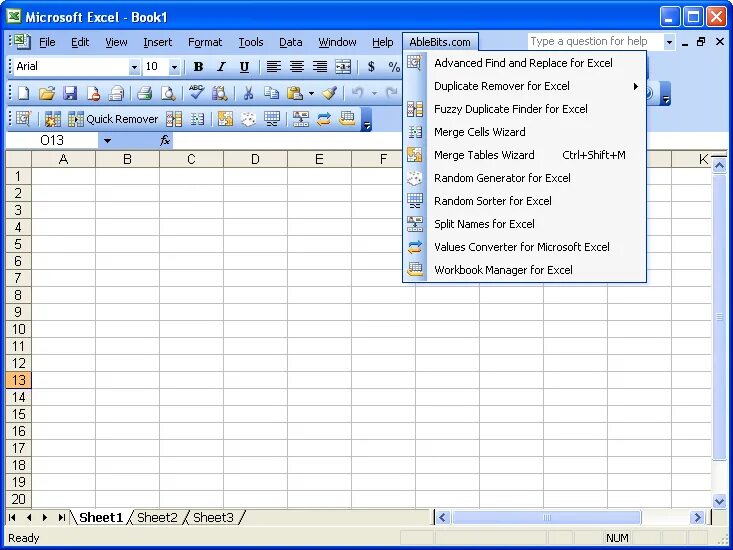
Task: Select the Format Painter brush
Action: tap(330, 93)
